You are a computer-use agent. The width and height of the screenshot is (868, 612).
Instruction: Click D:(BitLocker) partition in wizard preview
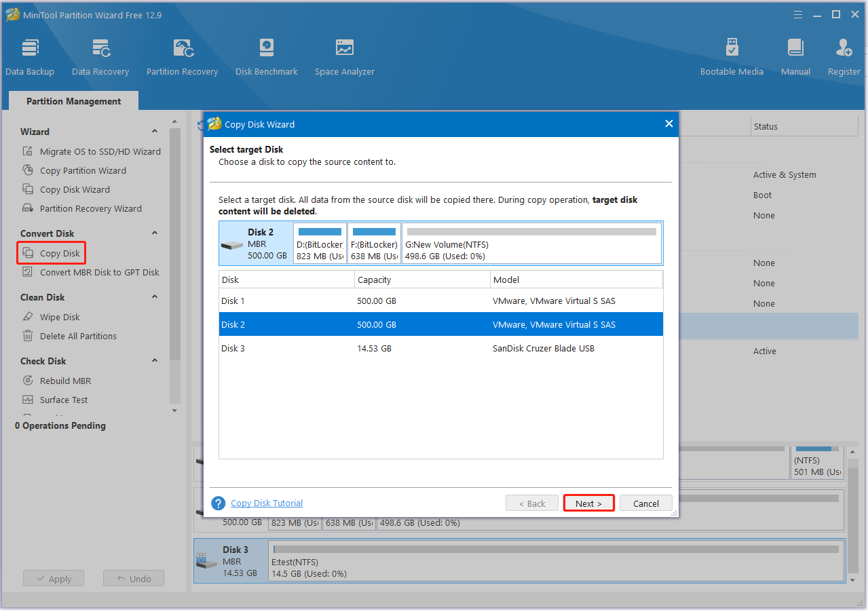(x=320, y=244)
